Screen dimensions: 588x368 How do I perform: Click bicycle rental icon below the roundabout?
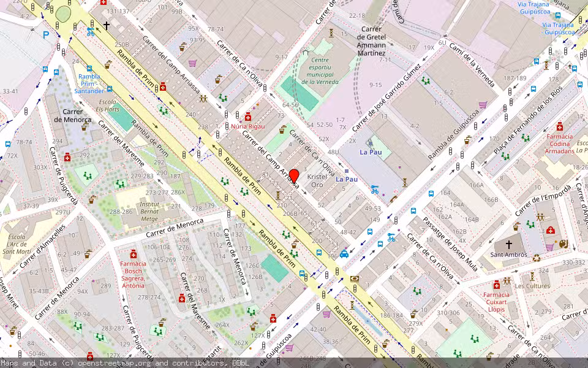point(91,32)
